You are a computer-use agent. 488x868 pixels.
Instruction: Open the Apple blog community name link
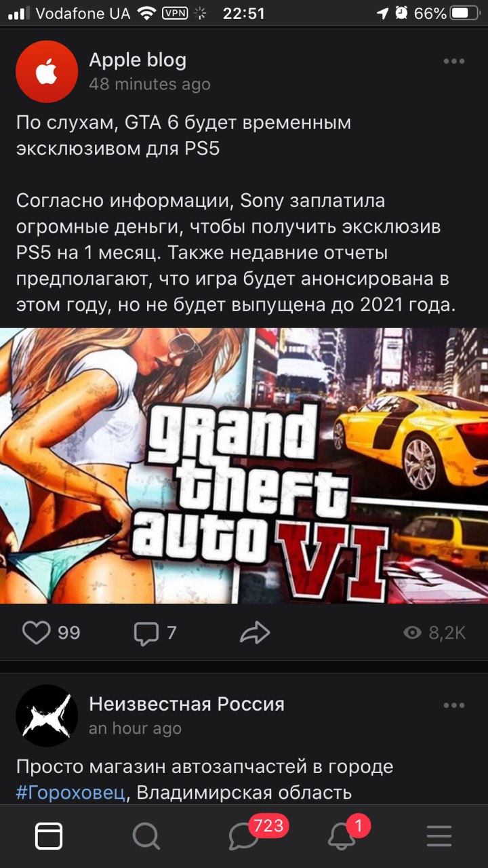click(138, 60)
